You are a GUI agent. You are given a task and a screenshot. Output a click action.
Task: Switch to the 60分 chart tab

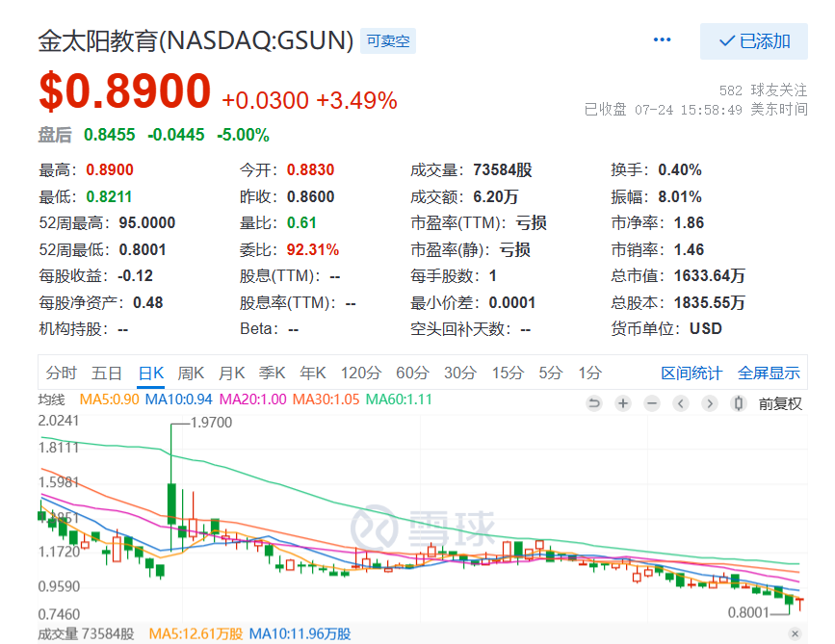click(x=412, y=373)
